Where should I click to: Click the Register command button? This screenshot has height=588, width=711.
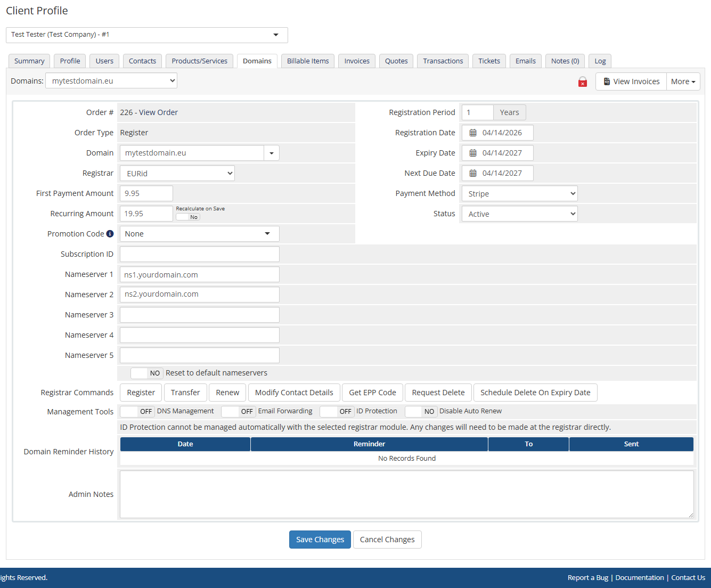click(141, 393)
